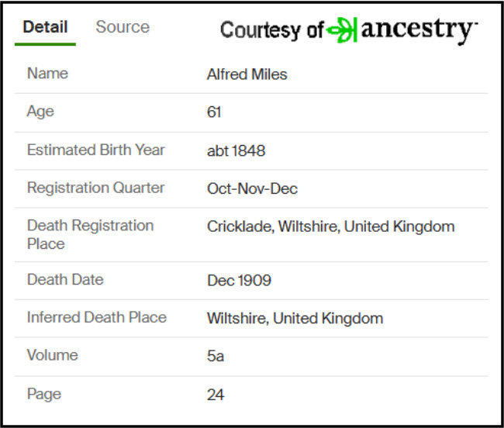The width and height of the screenshot is (504, 428).
Task: Select the Oct-Nov-Dec registration quarter value
Action: [x=252, y=189]
